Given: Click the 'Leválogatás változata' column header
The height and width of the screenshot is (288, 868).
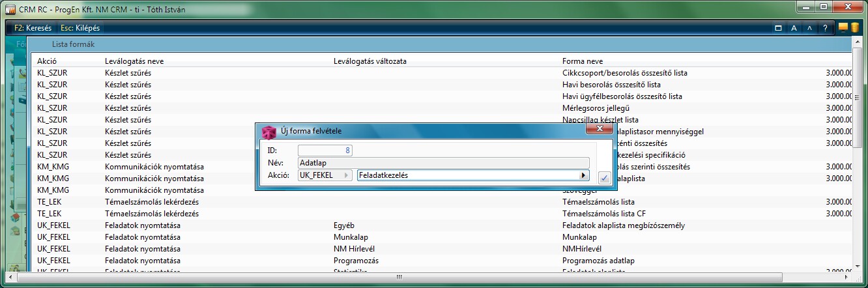Looking at the screenshot, I should coord(370,61).
